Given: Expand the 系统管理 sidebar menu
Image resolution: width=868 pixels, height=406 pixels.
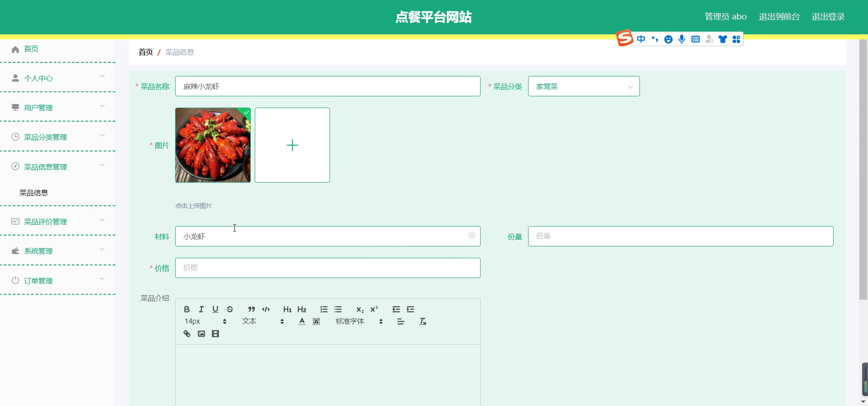Looking at the screenshot, I should [58, 251].
